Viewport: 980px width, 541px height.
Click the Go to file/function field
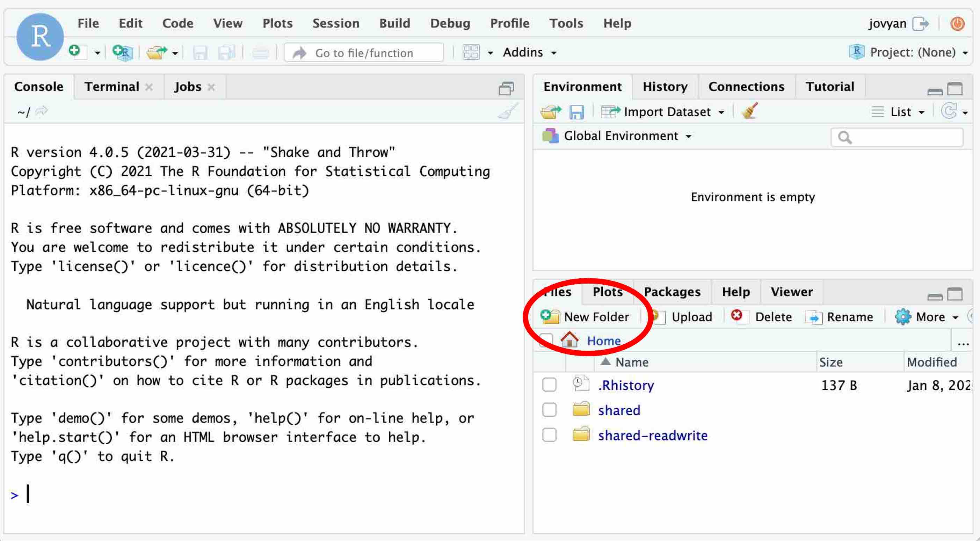pos(364,52)
